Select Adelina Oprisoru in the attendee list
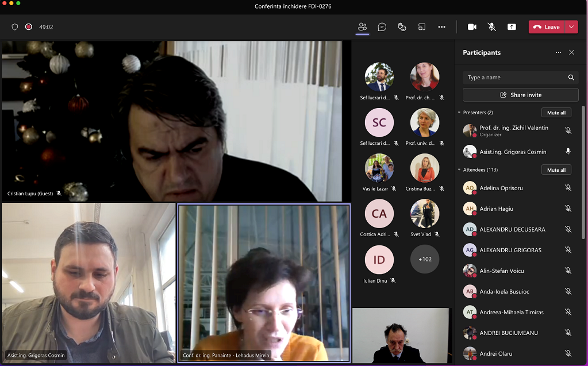This screenshot has height=366, width=588. [501, 188]
